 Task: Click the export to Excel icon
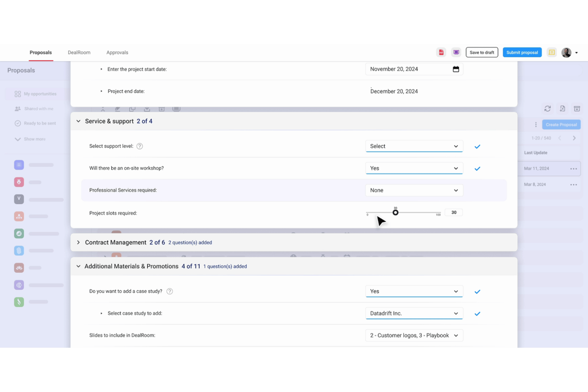pos(562,108)
